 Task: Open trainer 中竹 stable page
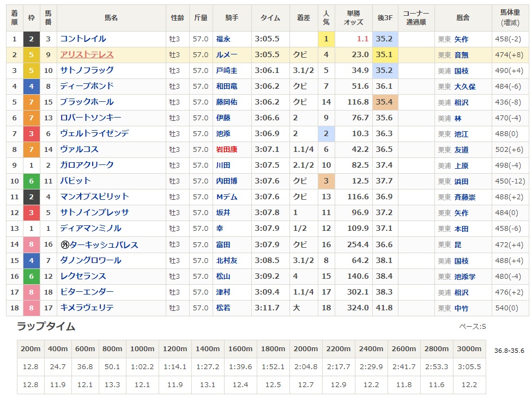coord(462,308)
